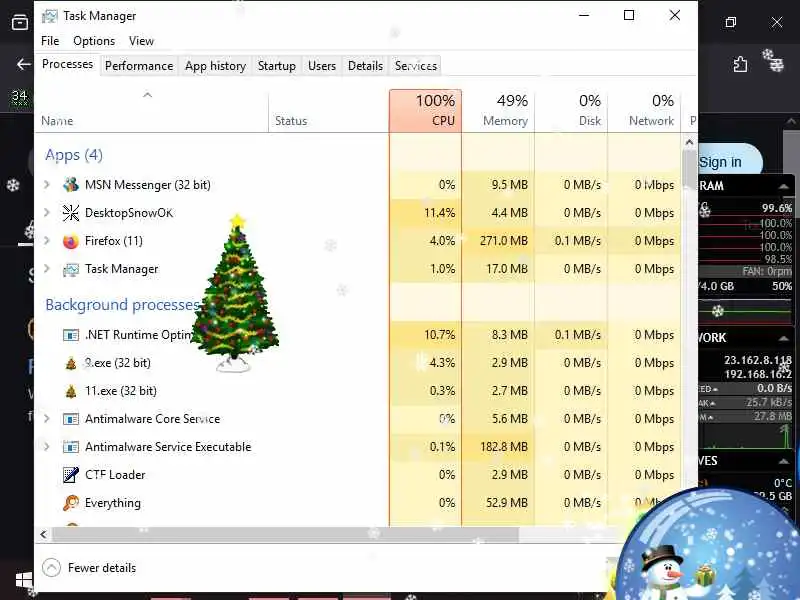Viewport: 800px width, 600px height.
Task: Click the Everything search app icon
Action: point(70,503)
